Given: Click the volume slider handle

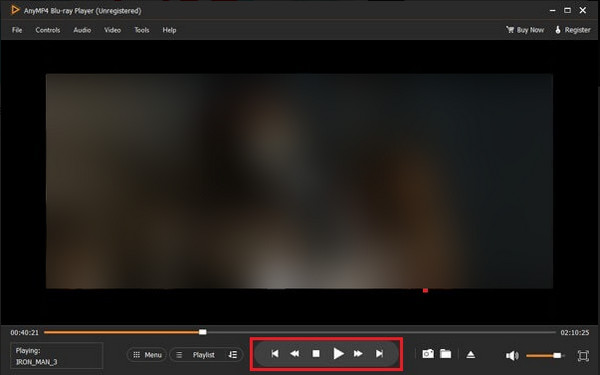Looking at the screenshot, I should tap(557, 356).
